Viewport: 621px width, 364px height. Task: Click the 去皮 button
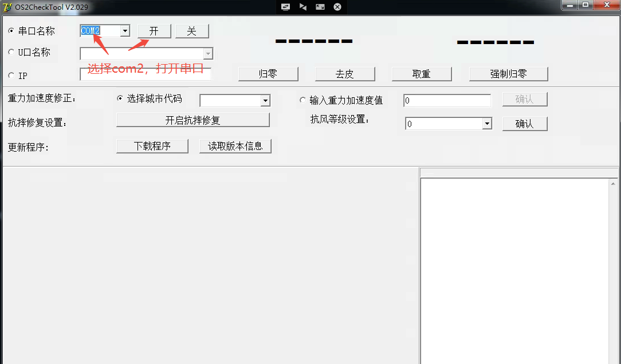(345, 74)
